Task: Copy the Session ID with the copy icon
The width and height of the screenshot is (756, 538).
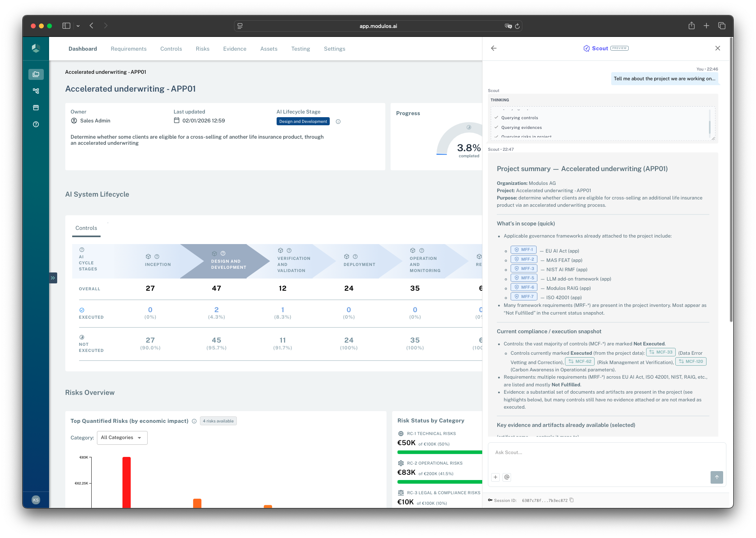Action: [x=572, y=500]
